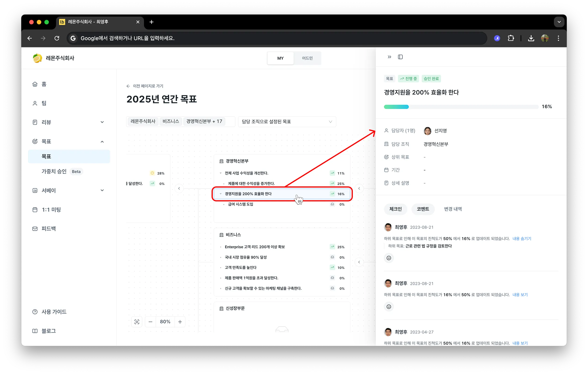Expand the 서베이 sidebar section
Screen dimensions: 588x374
pos(102,190)
